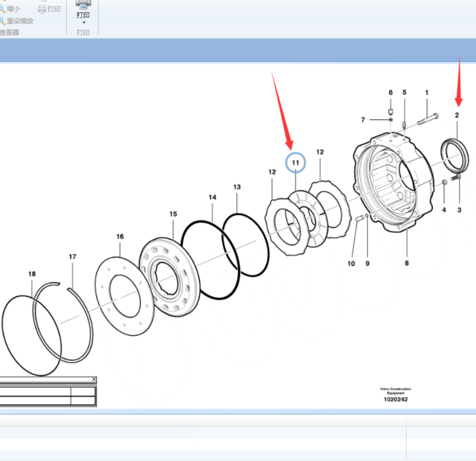Select callout number 13 for the O-ring
This screenshot has height=461, width=476.
236,187
